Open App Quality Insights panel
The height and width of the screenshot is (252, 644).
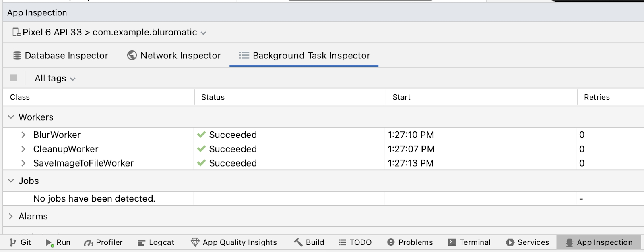(234, 242)
